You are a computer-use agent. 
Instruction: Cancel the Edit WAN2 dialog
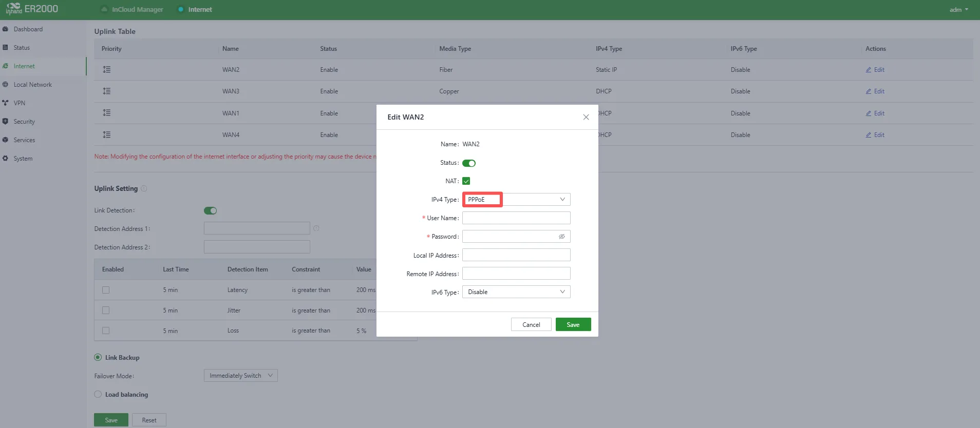(x=531, y=324)
